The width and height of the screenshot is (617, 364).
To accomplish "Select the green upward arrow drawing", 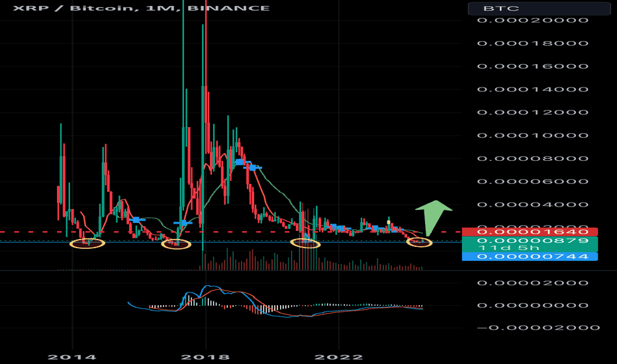I will tap(434, 218).
